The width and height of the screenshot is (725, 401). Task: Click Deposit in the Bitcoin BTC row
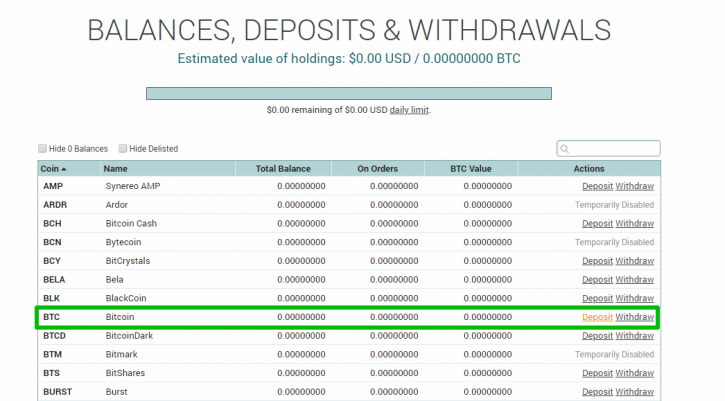tap(597, 317)
